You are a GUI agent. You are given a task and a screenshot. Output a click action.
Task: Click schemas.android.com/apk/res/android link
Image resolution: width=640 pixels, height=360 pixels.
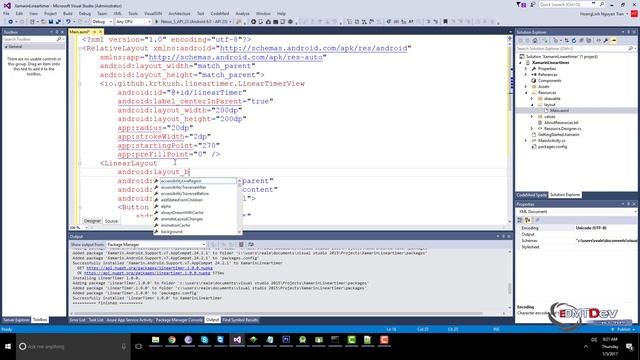[x=313, y=48]
